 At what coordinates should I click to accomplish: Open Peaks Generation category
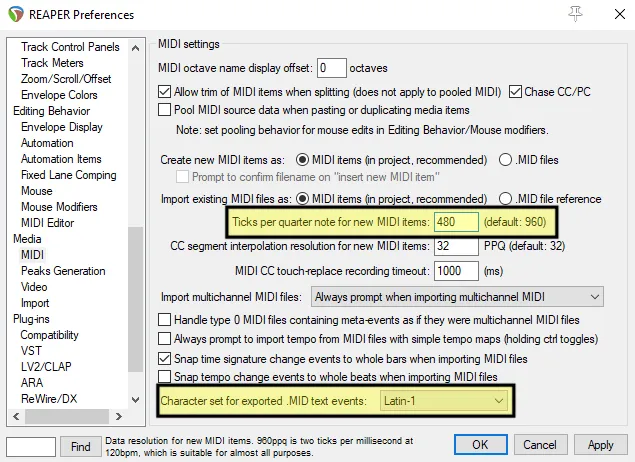63,271
